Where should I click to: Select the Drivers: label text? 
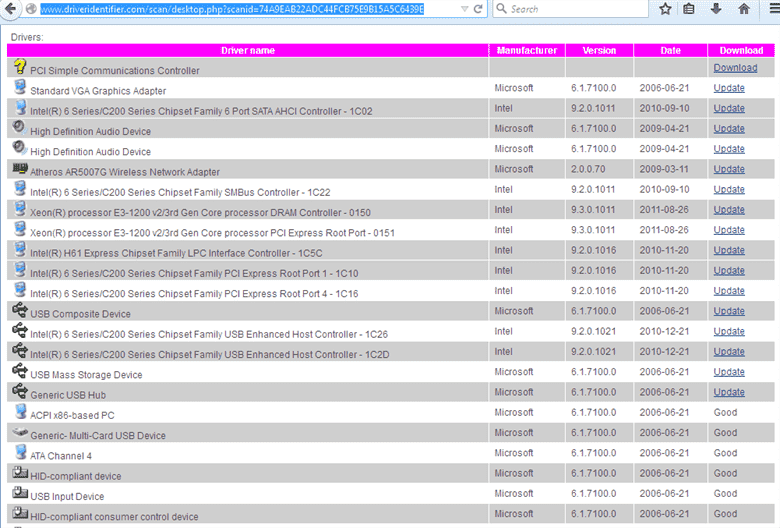pyautogui.click(x=27, y=37)
